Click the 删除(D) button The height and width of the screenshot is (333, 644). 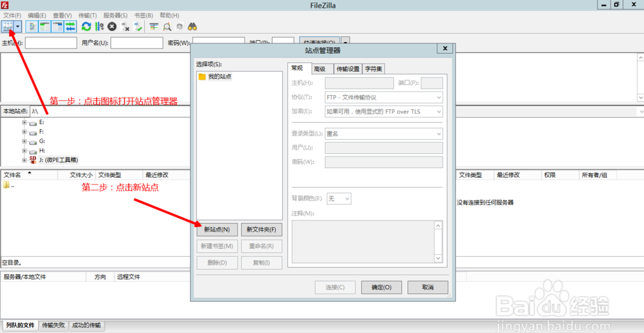tap(217, 263)
